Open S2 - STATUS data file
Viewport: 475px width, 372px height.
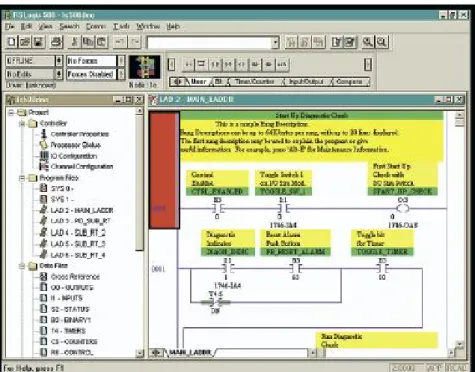point(70,309)
